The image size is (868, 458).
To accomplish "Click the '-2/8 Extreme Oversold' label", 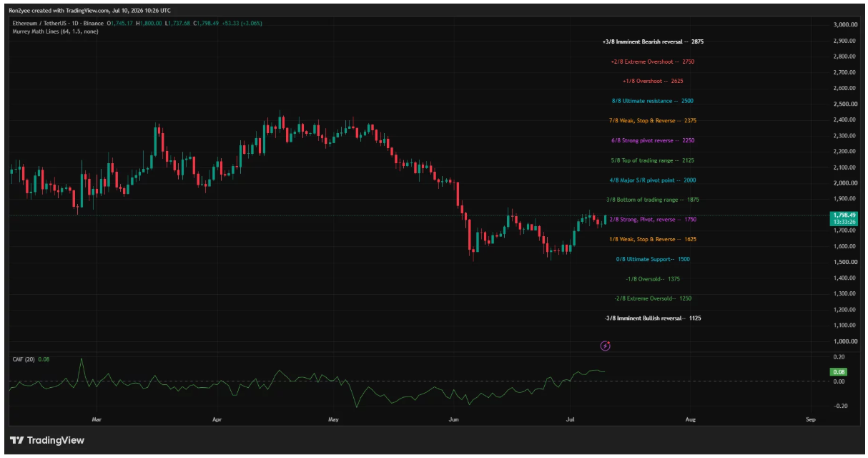I will 653,298.
